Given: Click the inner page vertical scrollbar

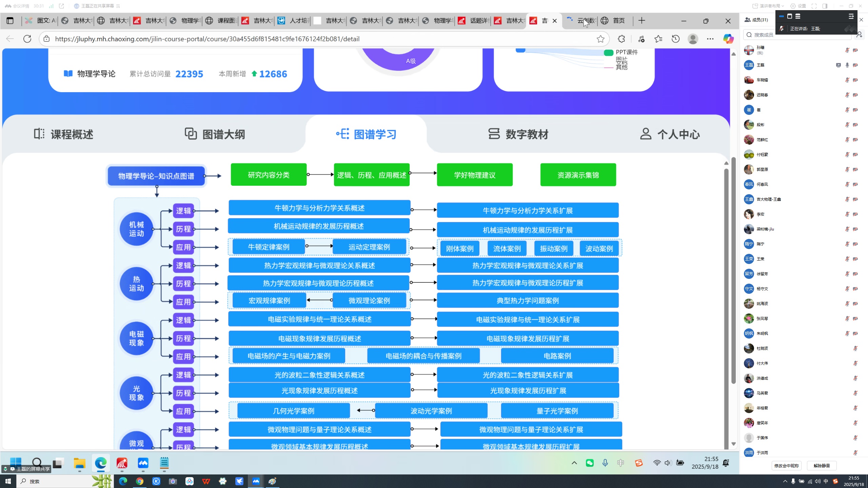Looking at the screenshot, I should pos(726,305).
